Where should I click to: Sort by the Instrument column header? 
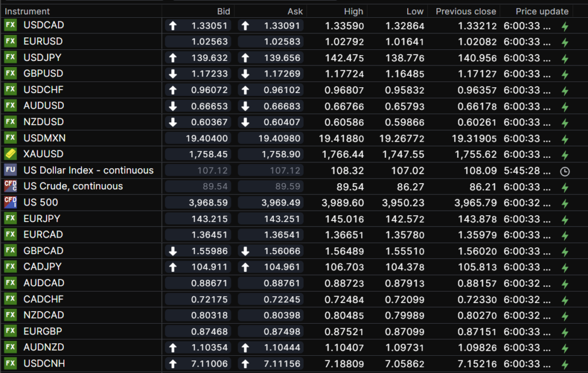[28, 11]
